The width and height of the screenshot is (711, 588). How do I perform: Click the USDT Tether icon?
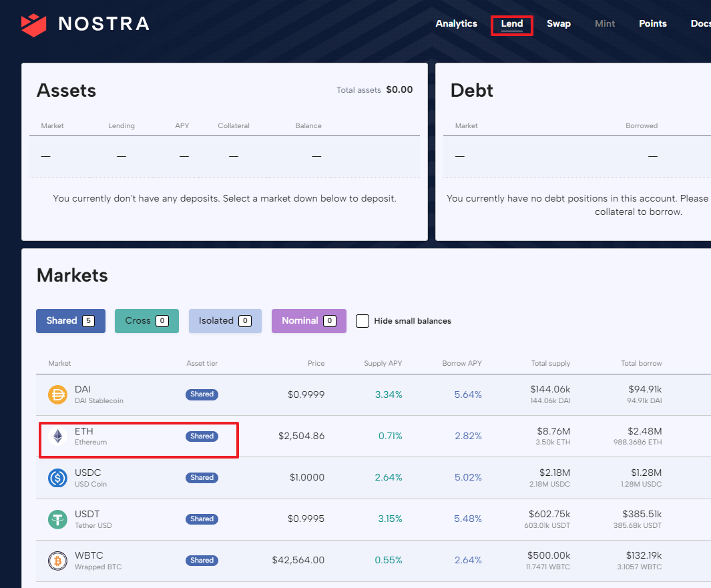tap(57, 519)
